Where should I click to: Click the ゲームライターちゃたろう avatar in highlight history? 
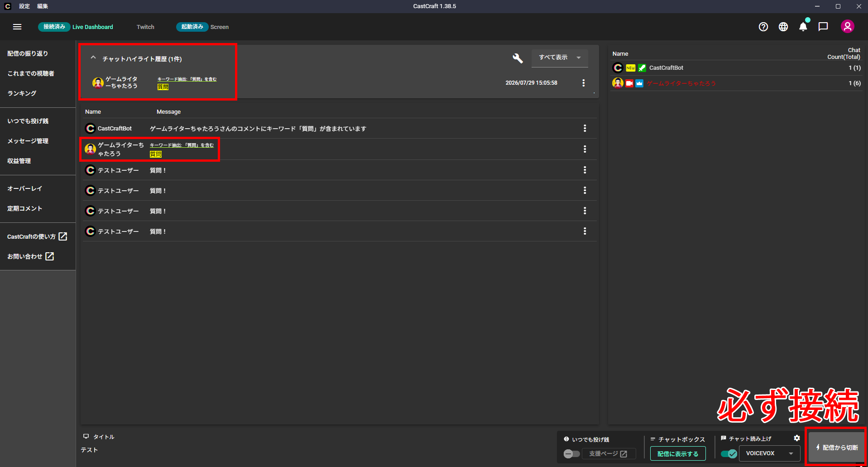[98, 83]
